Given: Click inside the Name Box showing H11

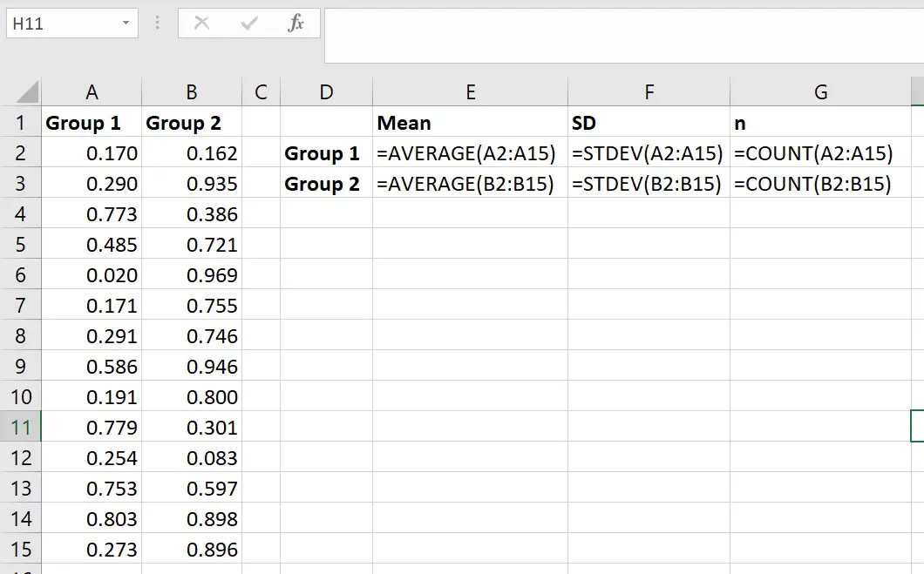Looking at the screenshot, I should click(61, 24).
